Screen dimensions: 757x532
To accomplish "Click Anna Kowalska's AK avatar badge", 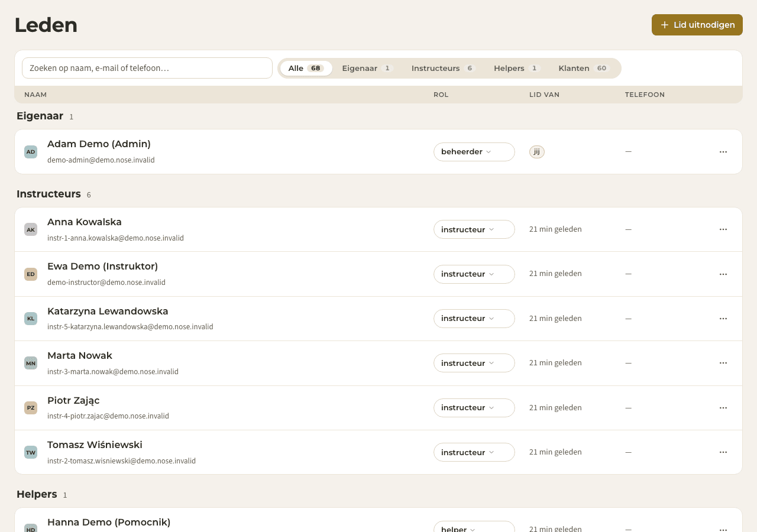I will [x=31, y=229].
